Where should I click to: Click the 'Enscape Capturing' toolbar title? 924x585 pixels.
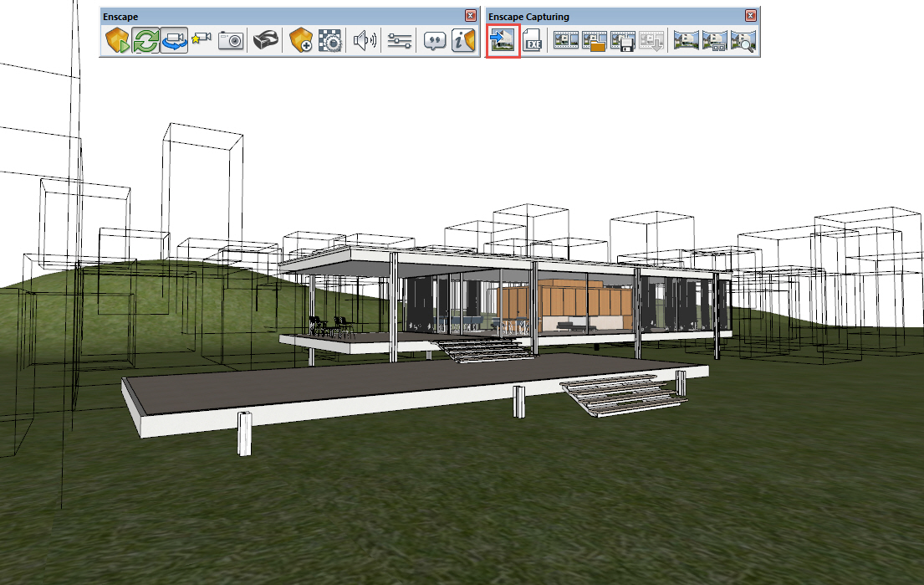point(528,17)
